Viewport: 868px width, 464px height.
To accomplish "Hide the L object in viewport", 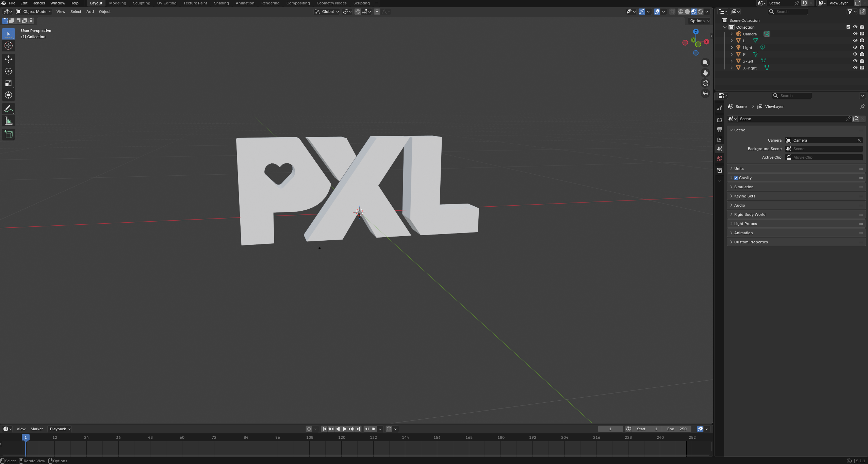I will pos(855,41).
